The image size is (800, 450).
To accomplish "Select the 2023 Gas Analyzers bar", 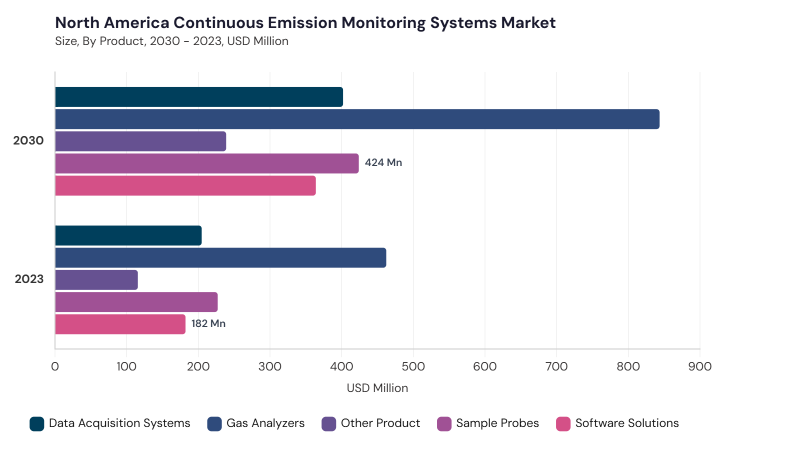I will (x=220, y=258).
